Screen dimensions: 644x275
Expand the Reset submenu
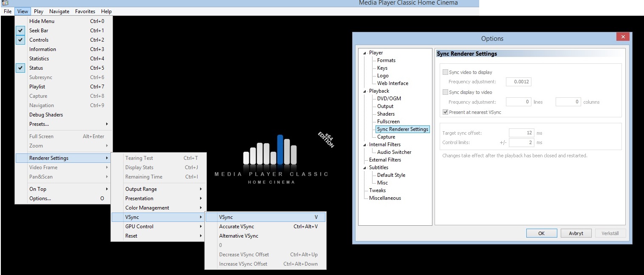tap(159, 236)
